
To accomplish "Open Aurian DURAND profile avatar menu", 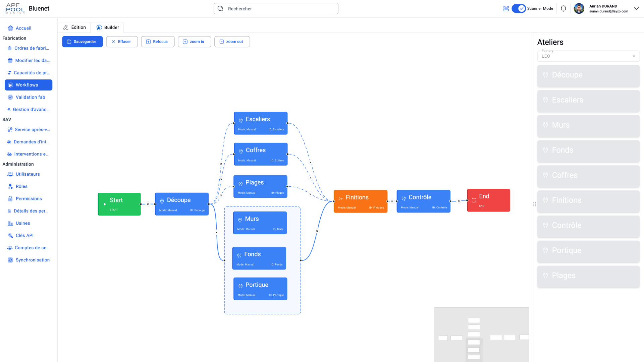I will coord(579,9).
